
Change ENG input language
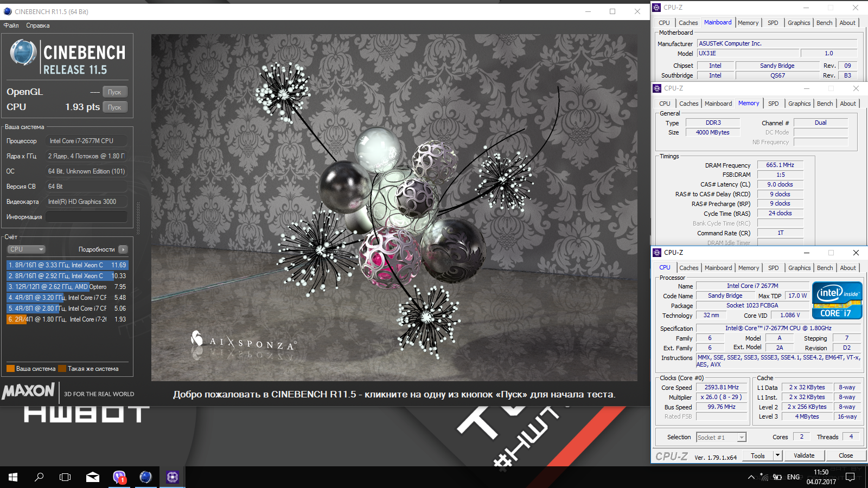793,477
